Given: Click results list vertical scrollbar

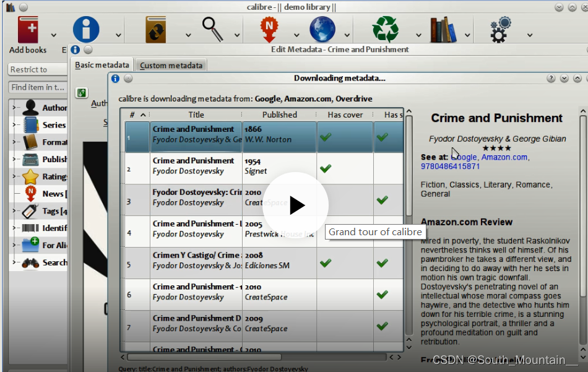Looking at the screenshot, I should (x=409, y=165).
